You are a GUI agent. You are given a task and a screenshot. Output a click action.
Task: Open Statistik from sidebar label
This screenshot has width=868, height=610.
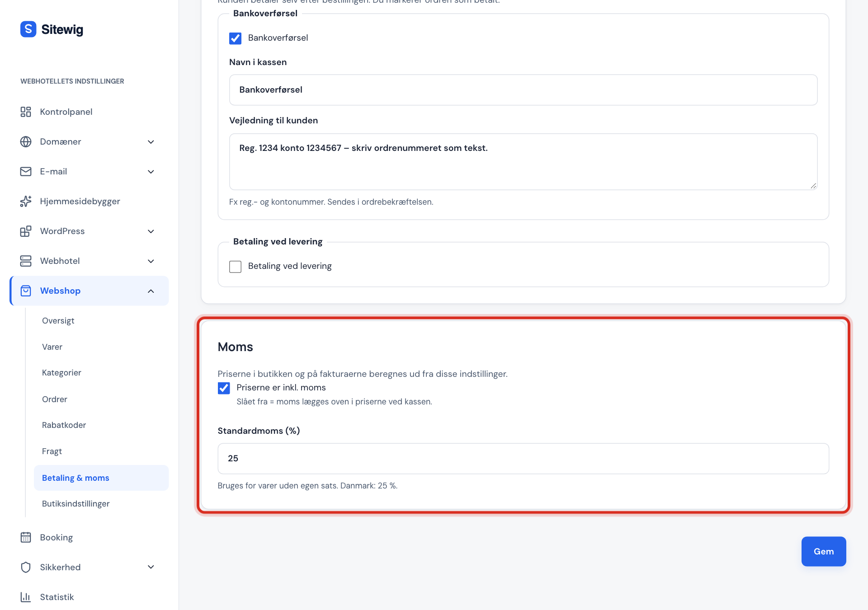coord(57,597)
